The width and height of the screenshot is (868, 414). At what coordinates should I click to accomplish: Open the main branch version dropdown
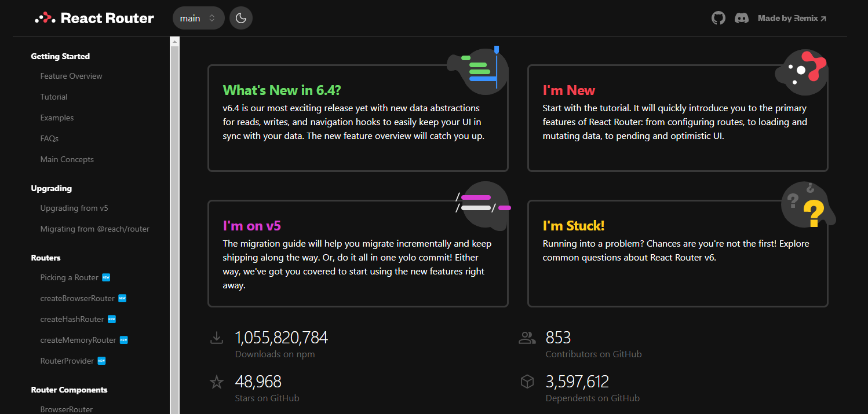point(198,18)
